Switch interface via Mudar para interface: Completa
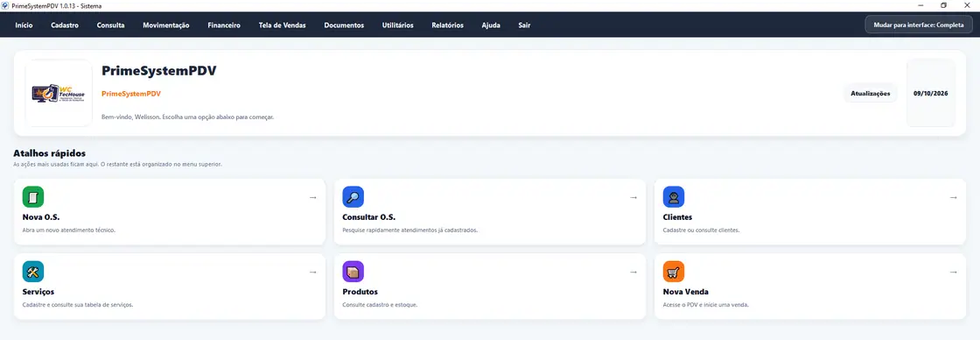This screenshot has width=980, height=340. click(918, 25)
